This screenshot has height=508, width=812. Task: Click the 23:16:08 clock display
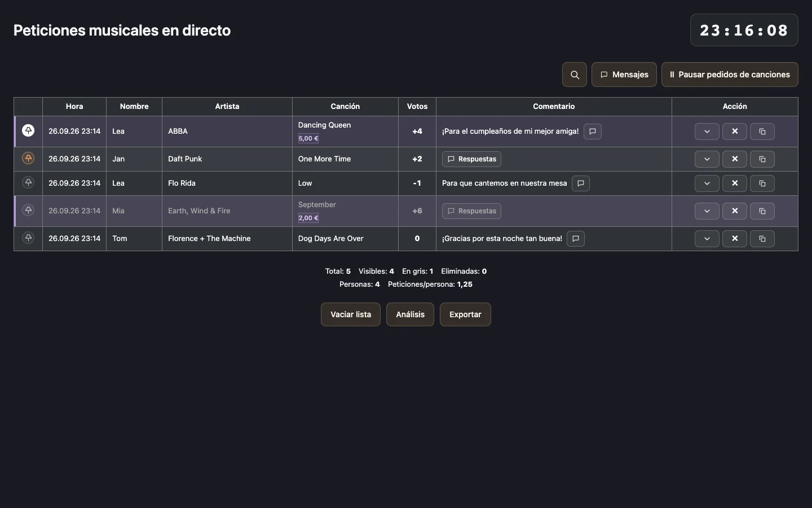(x=744, y=30)
